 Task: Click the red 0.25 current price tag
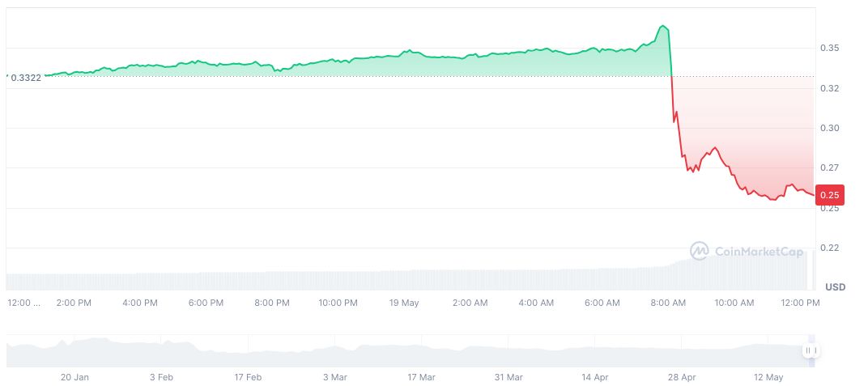pos(830,195)
